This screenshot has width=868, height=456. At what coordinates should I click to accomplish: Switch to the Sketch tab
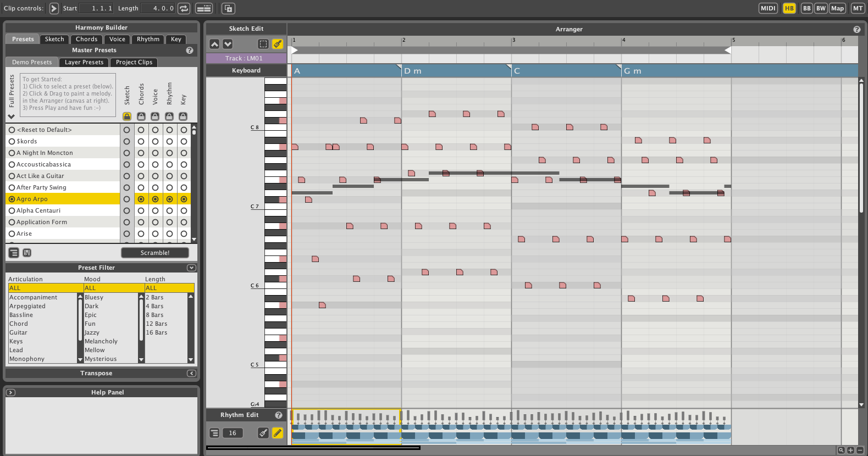54,39
